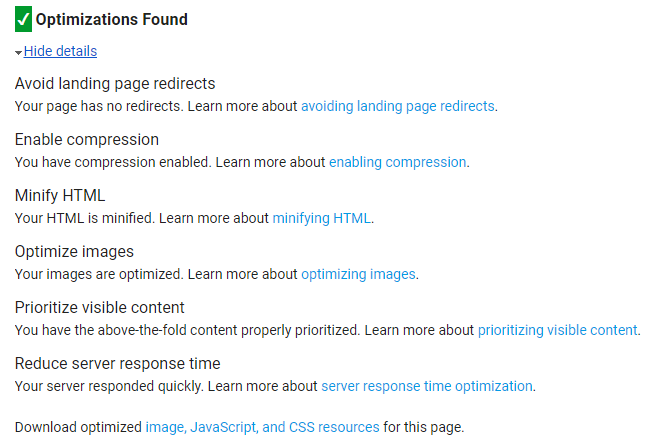Collapse details using the small triangle arrow
652x443 pixels.
pyautogui.click(x=18, y=53)
